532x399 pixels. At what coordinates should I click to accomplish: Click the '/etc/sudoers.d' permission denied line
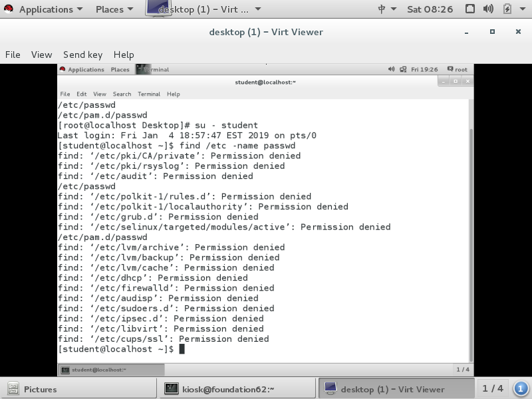(166, 309)
